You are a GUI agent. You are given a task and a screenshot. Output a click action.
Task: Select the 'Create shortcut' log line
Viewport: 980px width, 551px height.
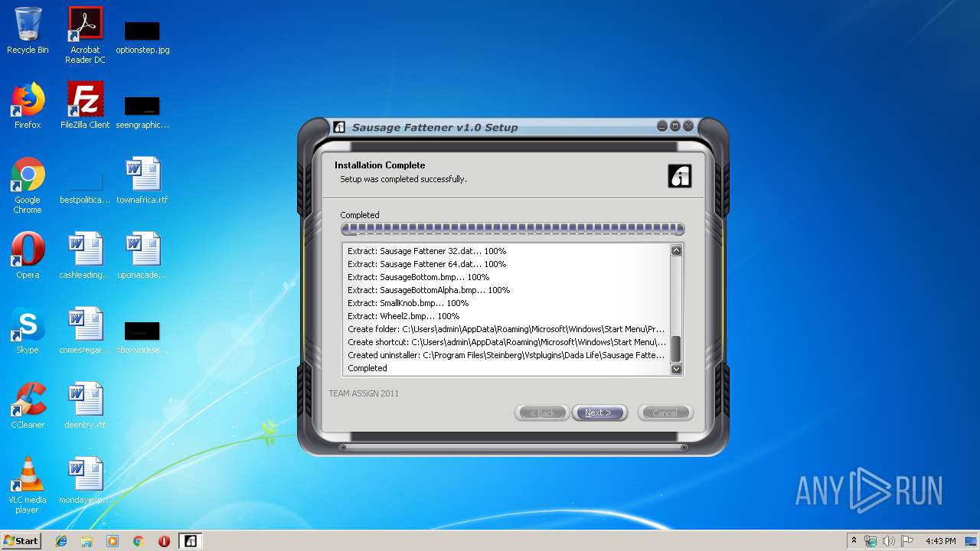tap(506, 342)
